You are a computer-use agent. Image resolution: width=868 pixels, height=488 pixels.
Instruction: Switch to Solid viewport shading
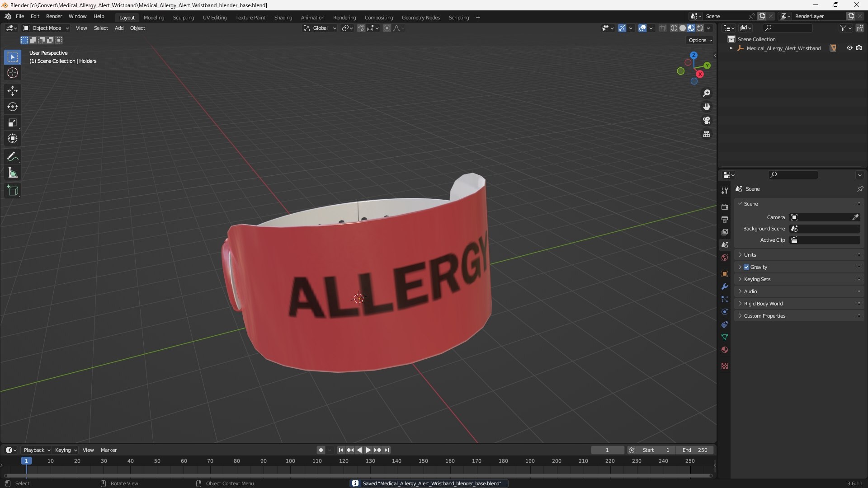pyautogui.click(x=683, y=28)
